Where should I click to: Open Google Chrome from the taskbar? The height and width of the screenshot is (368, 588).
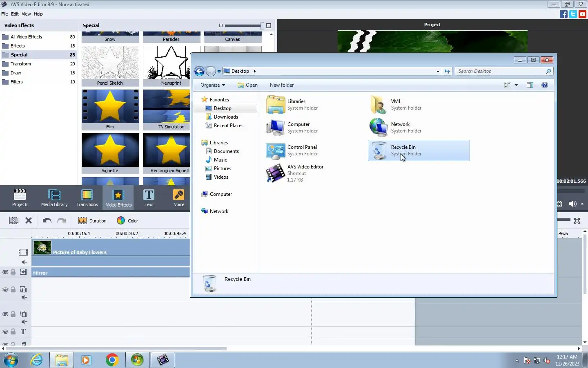point(112,360)
